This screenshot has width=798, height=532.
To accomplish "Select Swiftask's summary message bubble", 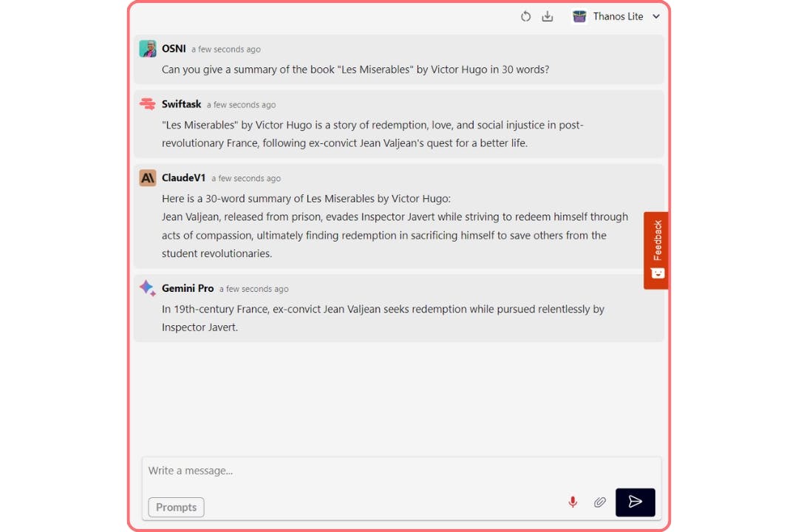I will pyautogui.click(x=369, y=134).
